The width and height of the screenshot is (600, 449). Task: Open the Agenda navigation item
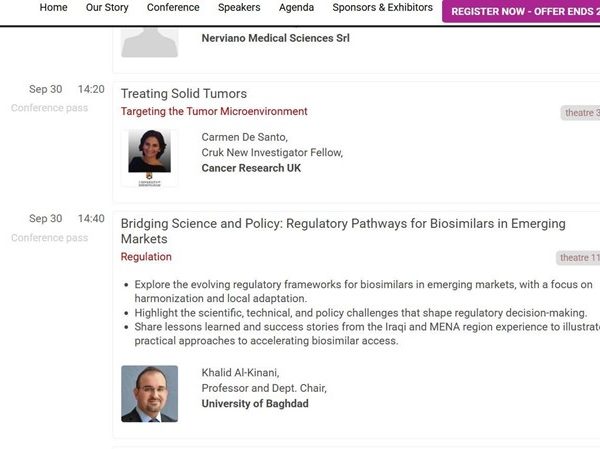(x=296, y=8)
